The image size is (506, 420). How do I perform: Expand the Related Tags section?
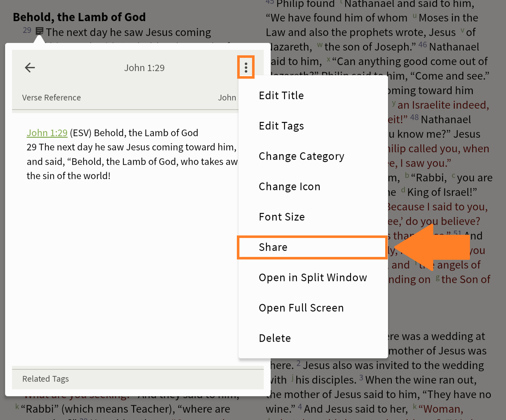pos(46,379)
